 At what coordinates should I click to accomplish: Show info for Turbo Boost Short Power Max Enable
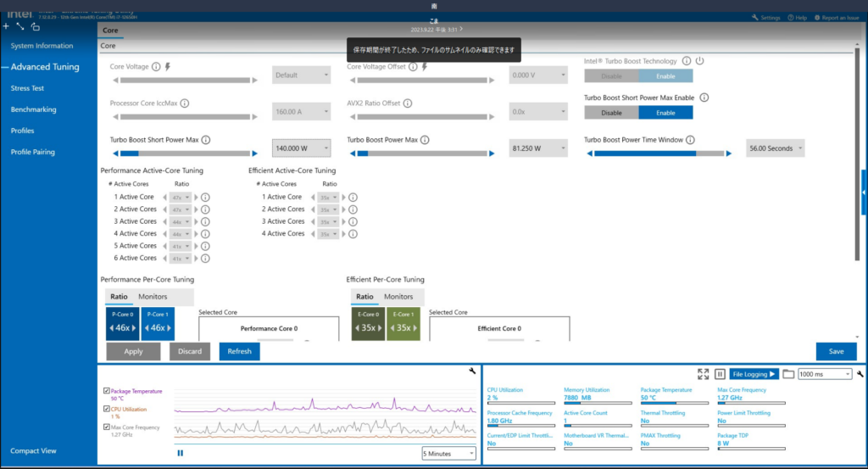(704, 98)
